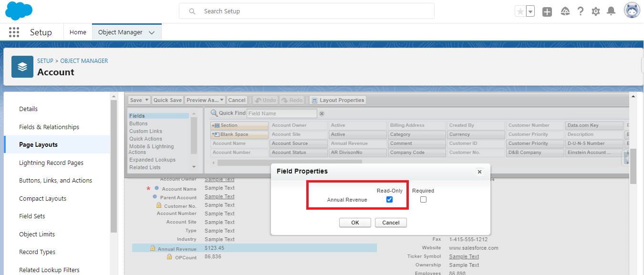
Task: Focus the Quick Find Field Name input
Action: pyautogui.click(x=281, y=113)
